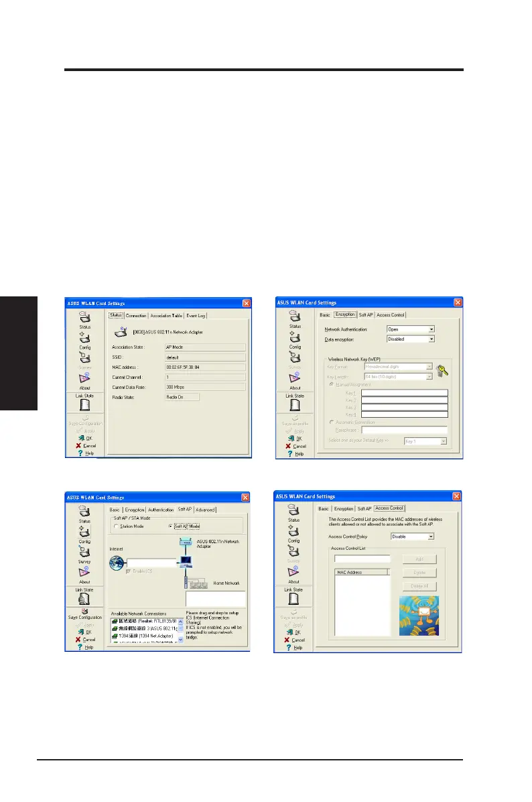Image resolution: width=532 pixels, height=802 pixels.
Task: Open the Key Format dropdown
Action: click(x=398, y=367)
